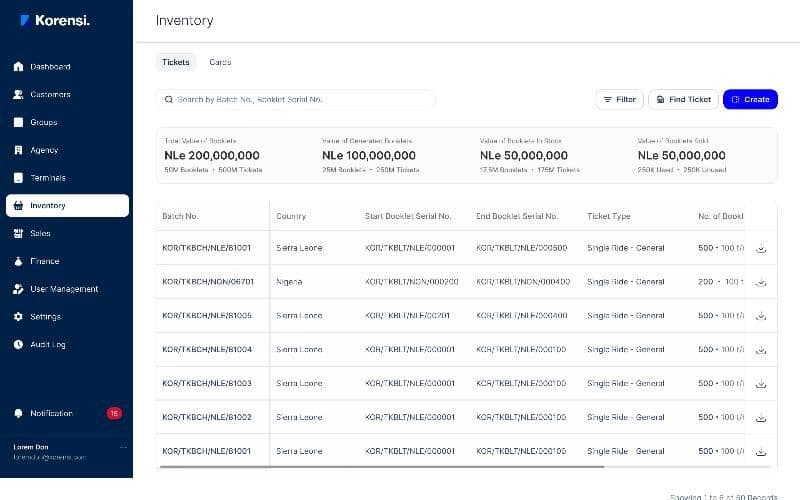Switch to the Tickets tab
Screen dimensions: 800x500
(176, 62)
